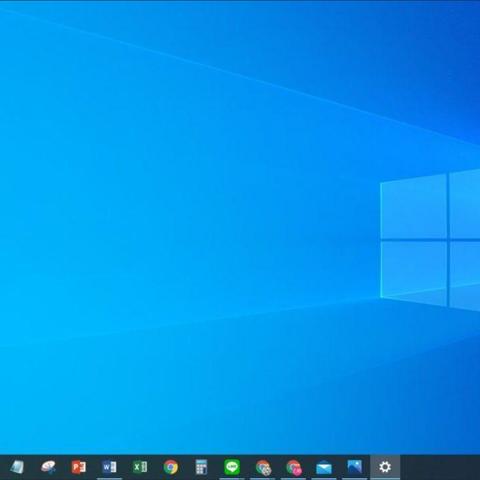480x480 pixels.
Task: Open the notepad icon at the taskbar's left end
Action: 17,467
